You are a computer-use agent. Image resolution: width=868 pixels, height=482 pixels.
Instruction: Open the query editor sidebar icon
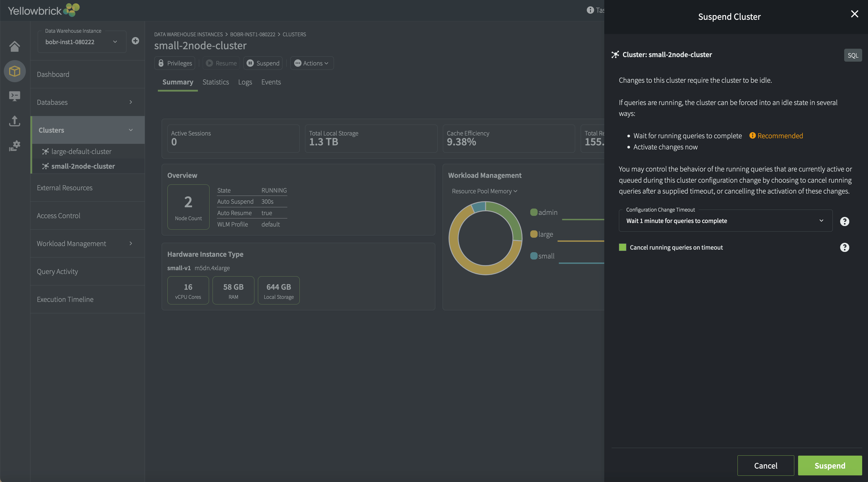[x=14, y=96]
